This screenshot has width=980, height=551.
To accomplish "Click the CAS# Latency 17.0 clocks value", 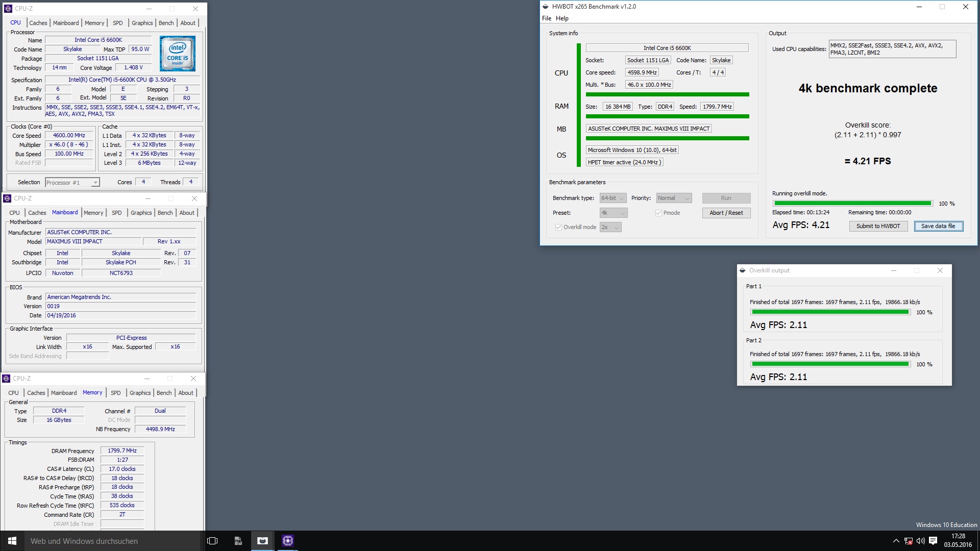I will click(122, 469).
